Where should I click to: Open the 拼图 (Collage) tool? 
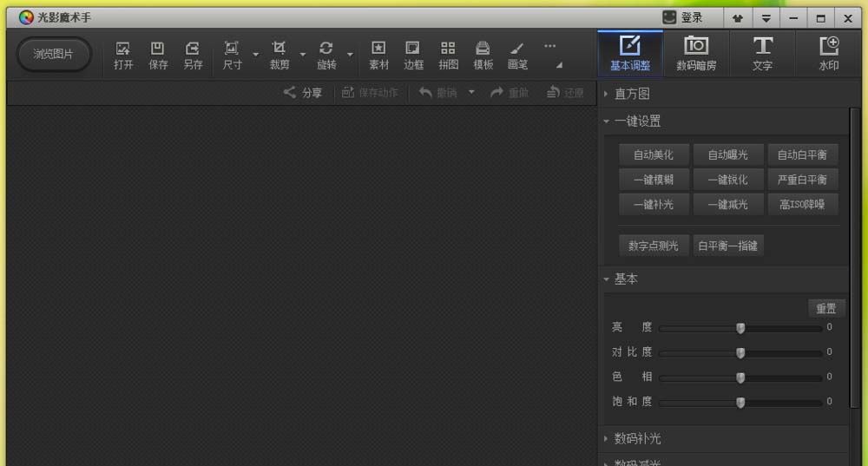(448, 56)
